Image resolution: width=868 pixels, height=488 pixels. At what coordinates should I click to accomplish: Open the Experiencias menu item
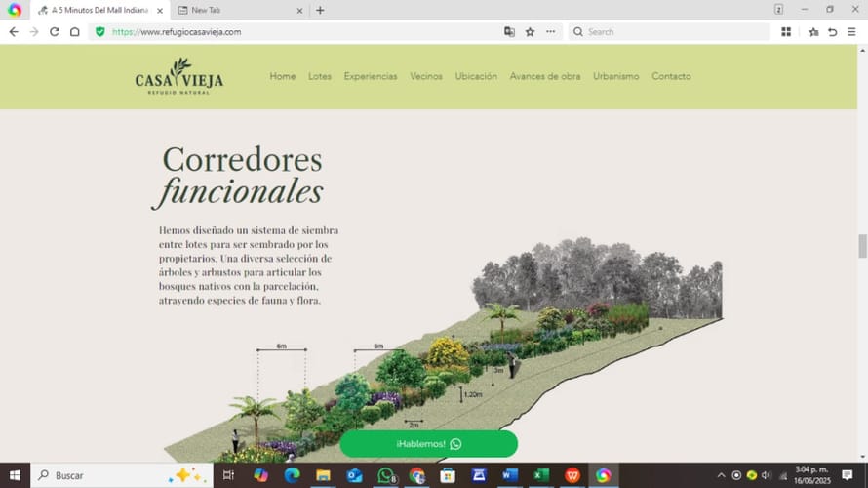[x=371, y=76]
